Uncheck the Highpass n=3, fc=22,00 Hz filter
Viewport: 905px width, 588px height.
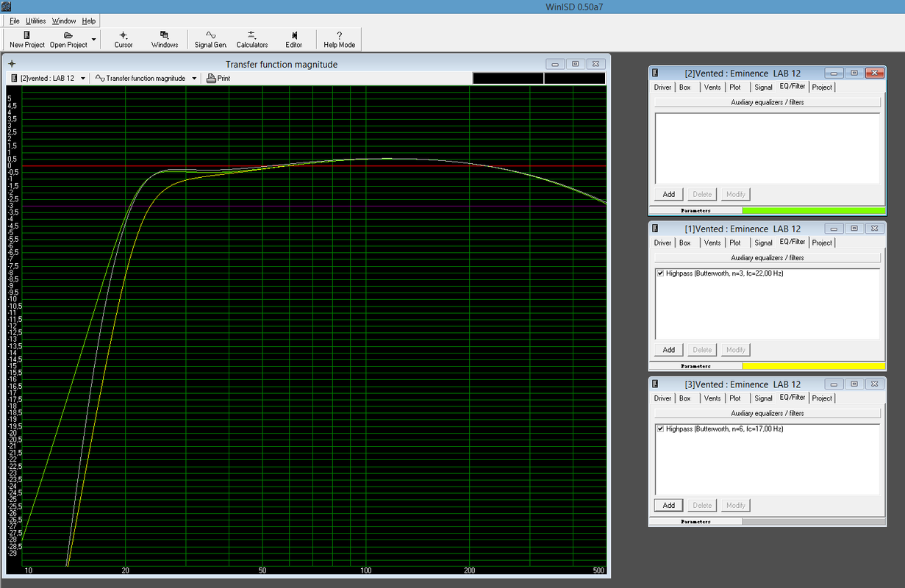click(660, 273)
